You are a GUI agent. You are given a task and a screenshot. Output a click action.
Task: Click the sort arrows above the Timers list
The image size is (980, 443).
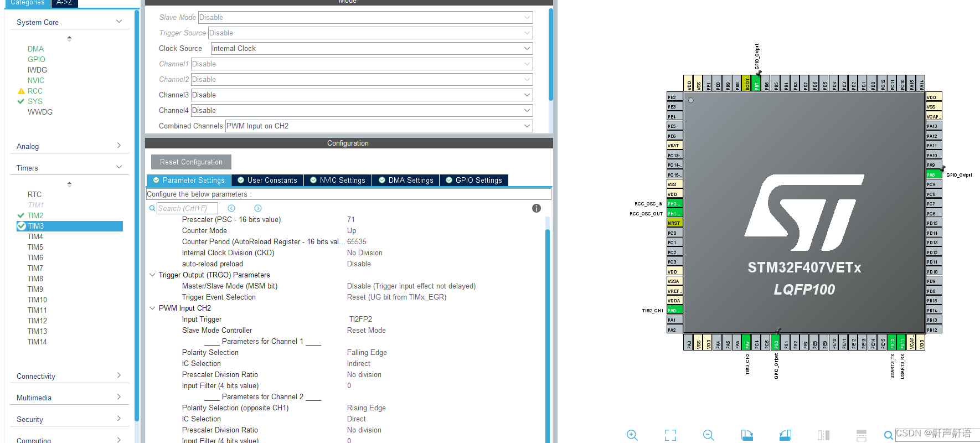[69, 184]
